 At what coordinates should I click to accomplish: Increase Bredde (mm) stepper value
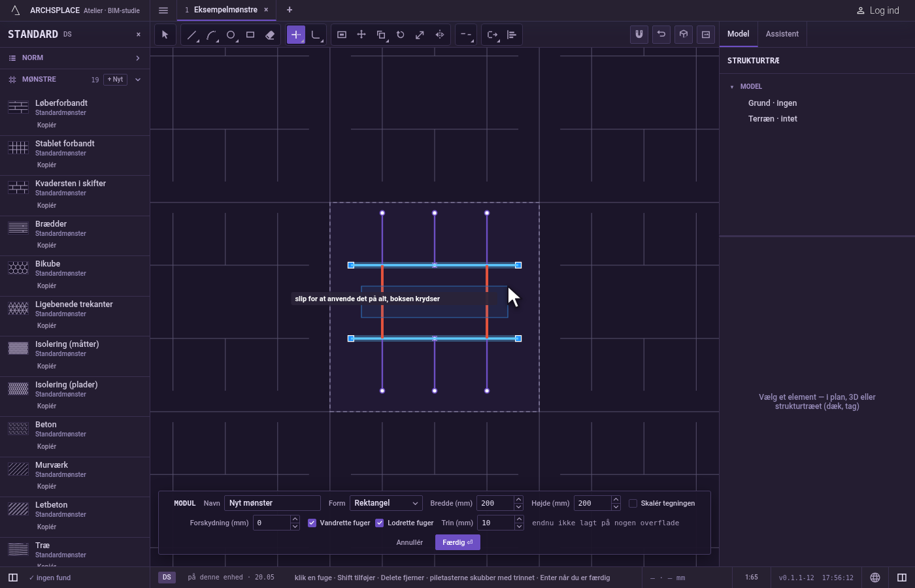[518, 500]
